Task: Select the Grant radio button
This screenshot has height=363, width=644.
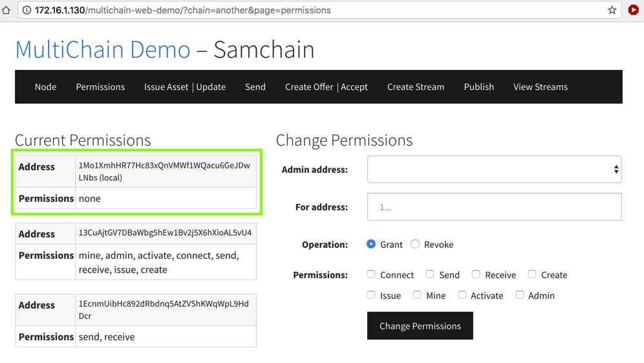Action: [x=371, y=244]
